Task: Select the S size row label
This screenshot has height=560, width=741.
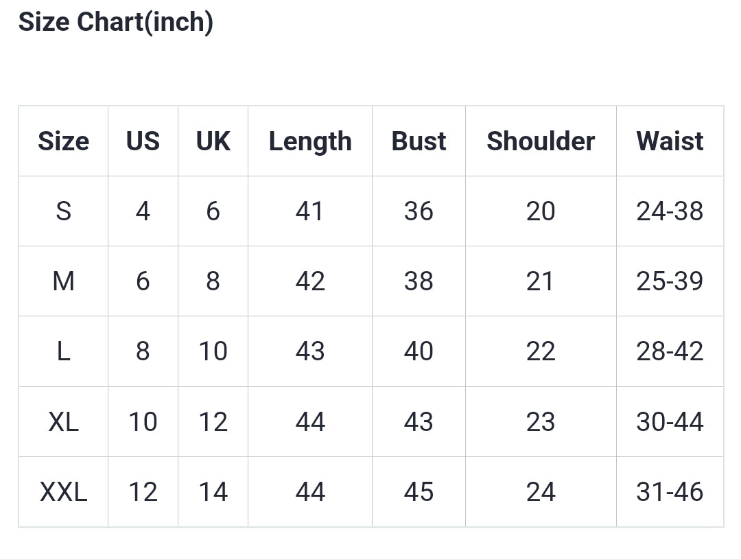Action: pos(63,211)
